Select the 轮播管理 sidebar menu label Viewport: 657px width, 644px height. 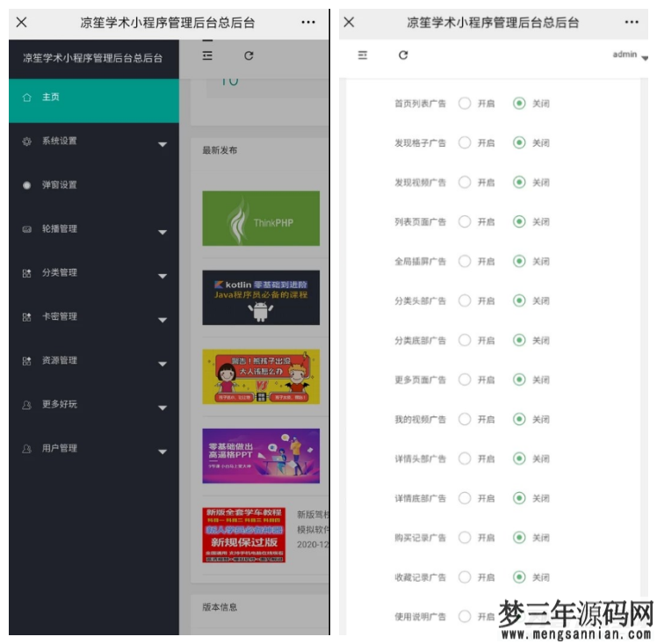click(59, 228)
